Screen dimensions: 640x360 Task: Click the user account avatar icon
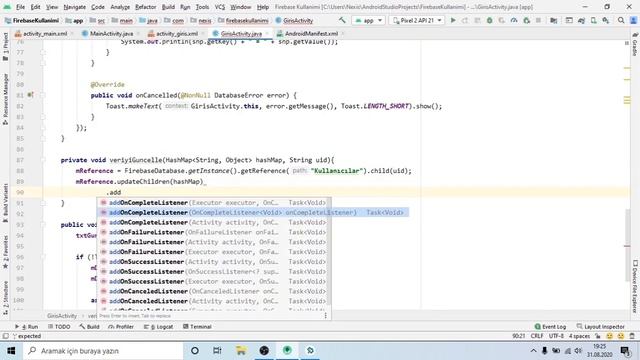(633, 20)
